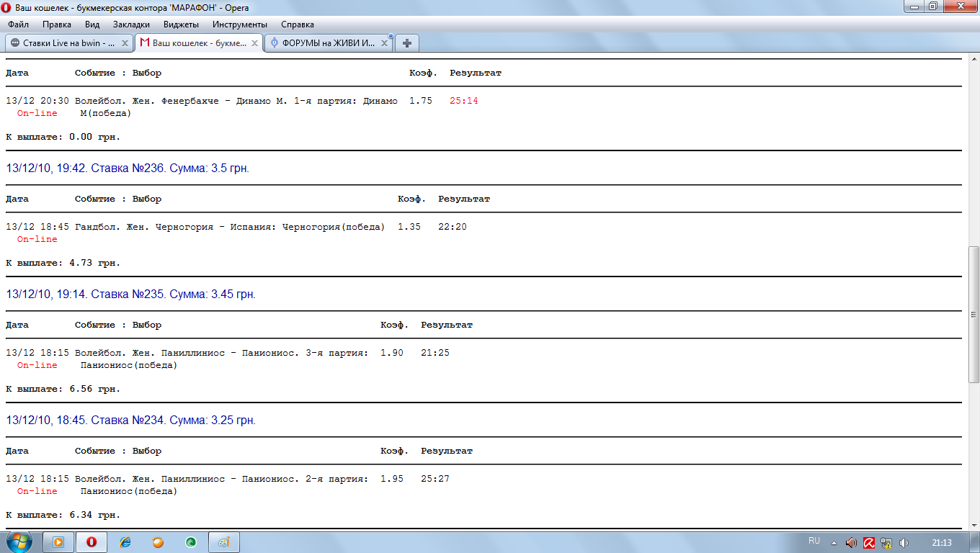Click the scrollbar up arrow

[974, 58]
